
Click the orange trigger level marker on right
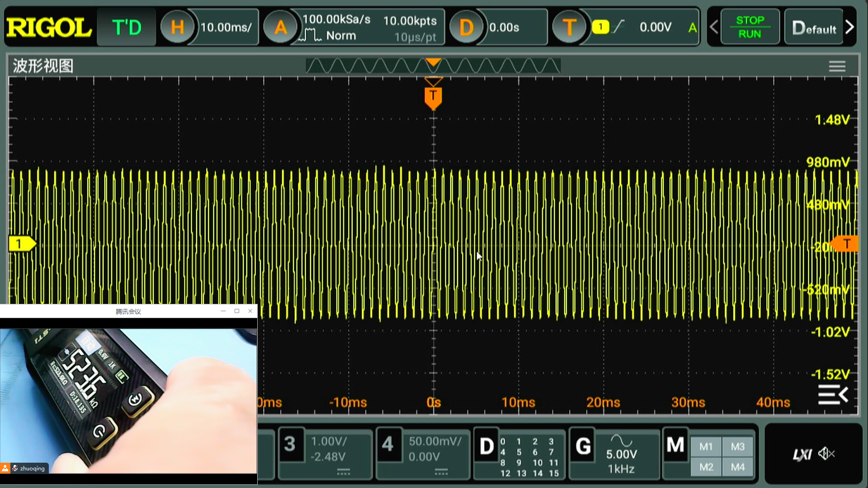tap(845, 244)
